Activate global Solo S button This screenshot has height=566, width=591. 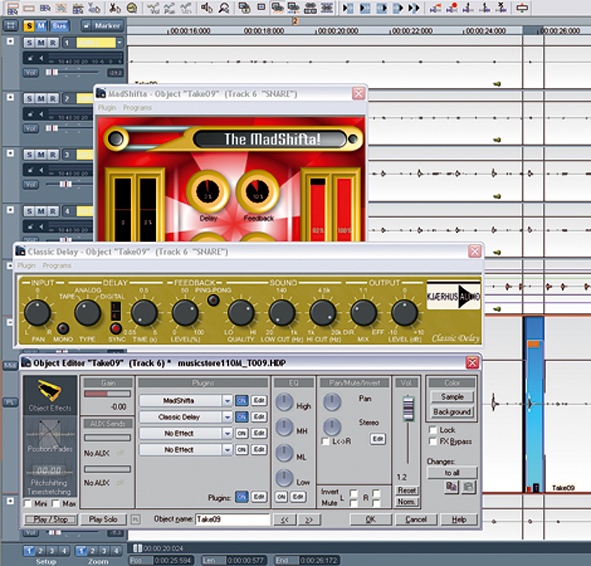(29, 26)
